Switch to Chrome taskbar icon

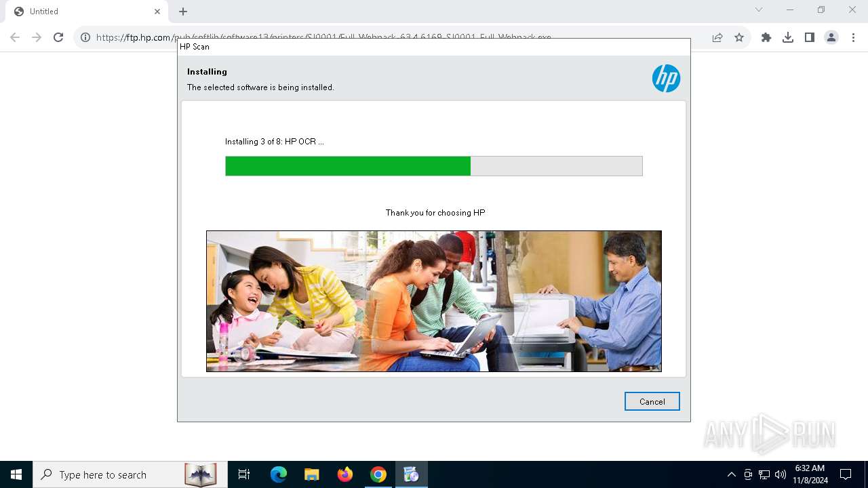(x=378, y=474)
